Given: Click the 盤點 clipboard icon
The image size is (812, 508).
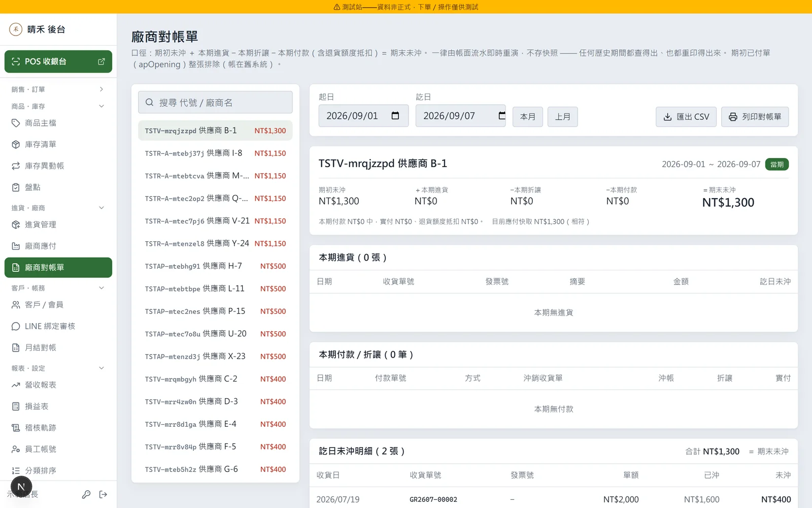Looking at the screenshot, I should pos(16,187).
